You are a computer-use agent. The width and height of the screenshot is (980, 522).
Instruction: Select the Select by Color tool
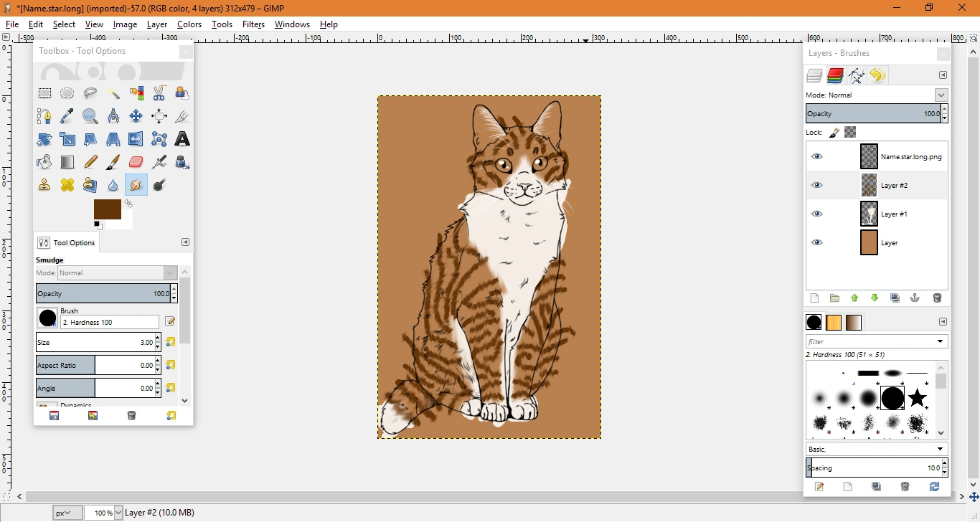coord(136,93)
